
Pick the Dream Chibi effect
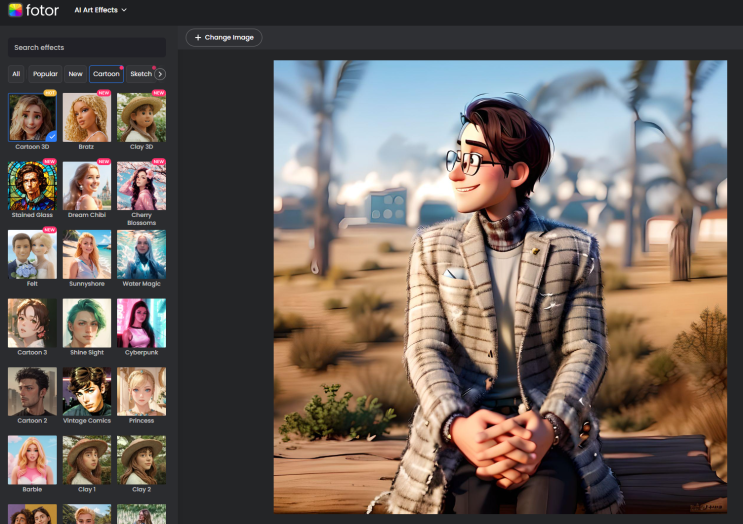coord(86,185)
